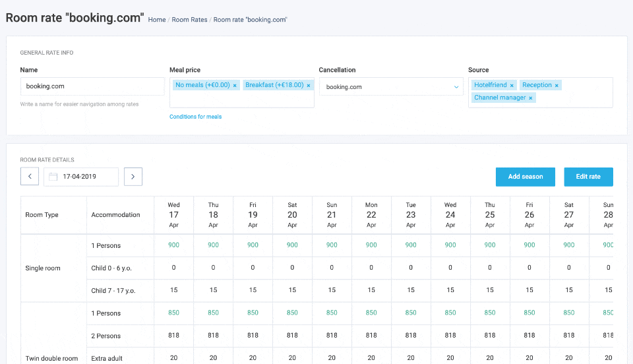The height and width of the screenshot is (364, 633).
Task: Select Single room 900 rate for Fri 26
Action: coord(529,245)
